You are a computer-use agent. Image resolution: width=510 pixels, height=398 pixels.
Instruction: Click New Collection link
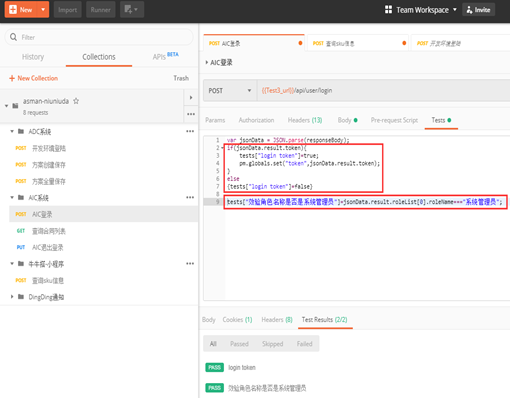tap(33, 78)
